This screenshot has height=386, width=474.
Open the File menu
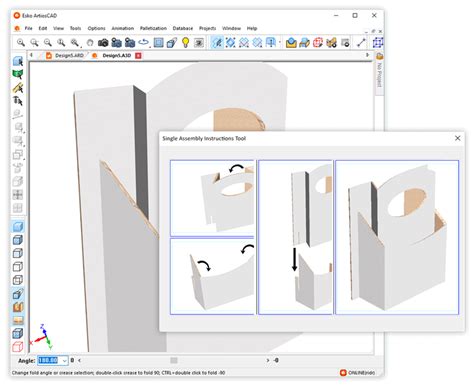pyautogui.click(x=28, y=28)
